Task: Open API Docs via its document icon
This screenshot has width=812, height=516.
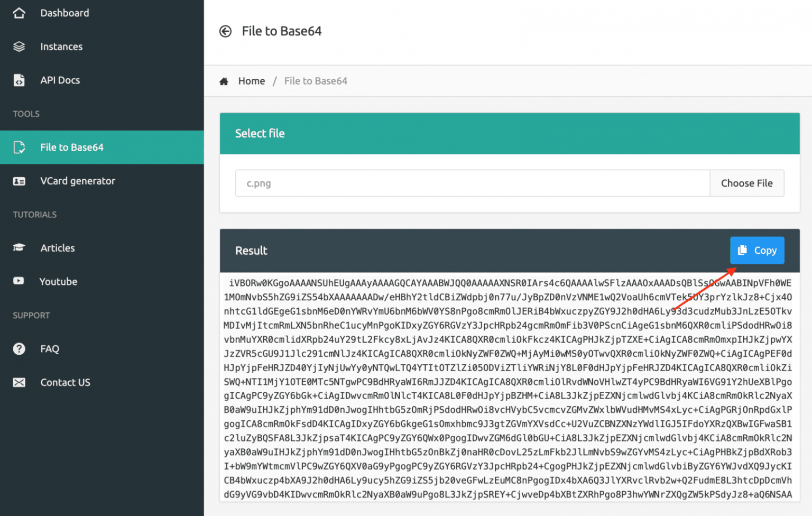Action: [x=19, y=80]
